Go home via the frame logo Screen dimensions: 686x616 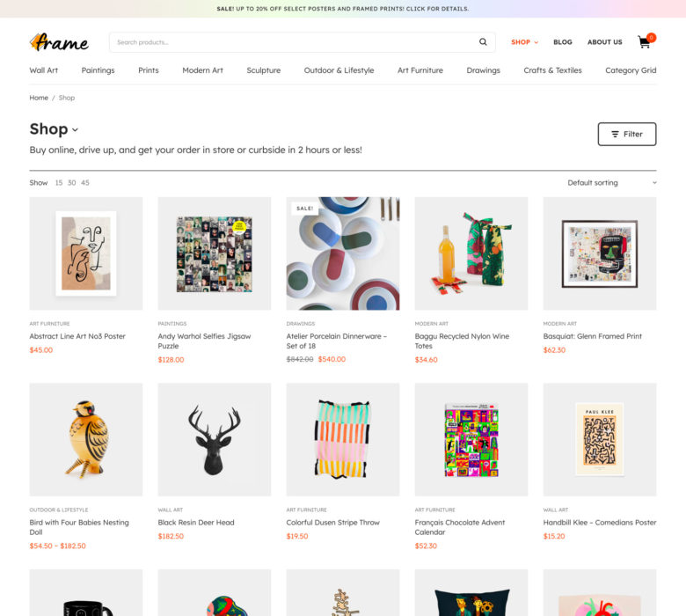pos(59,42)
